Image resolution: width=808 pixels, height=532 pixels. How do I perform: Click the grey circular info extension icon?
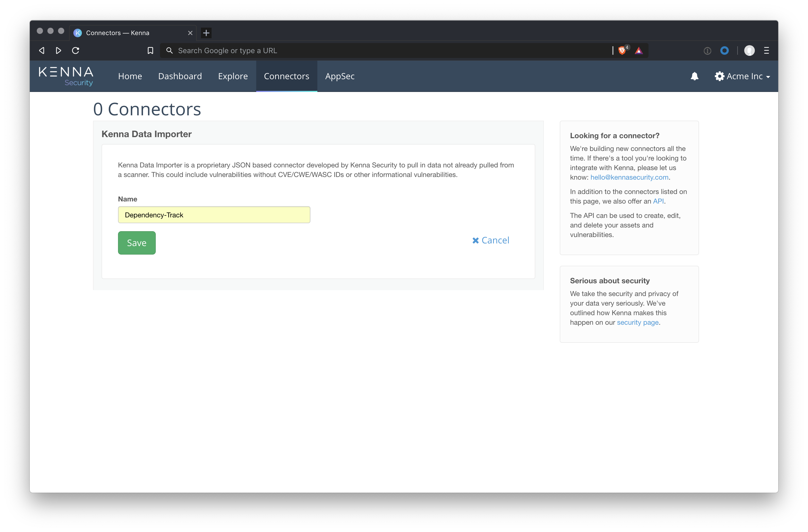[x=707, y=51]
